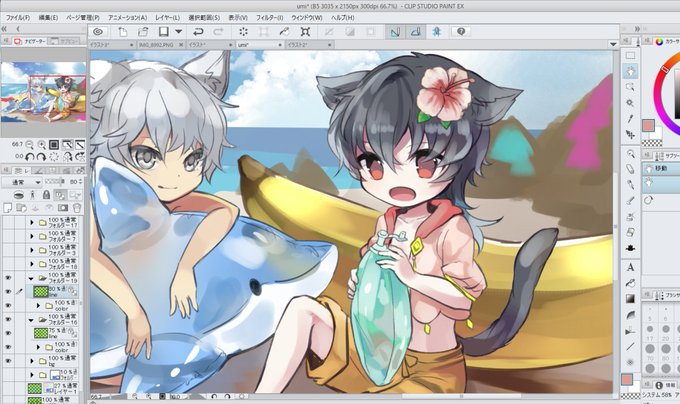Save the document with the Save icon

tap(163, 32)
